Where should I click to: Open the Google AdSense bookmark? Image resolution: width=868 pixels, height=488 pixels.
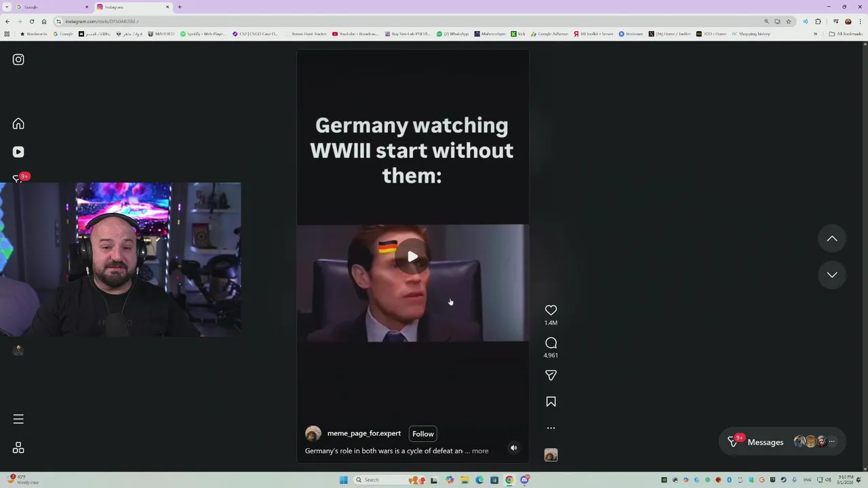(x=550, y=34)
